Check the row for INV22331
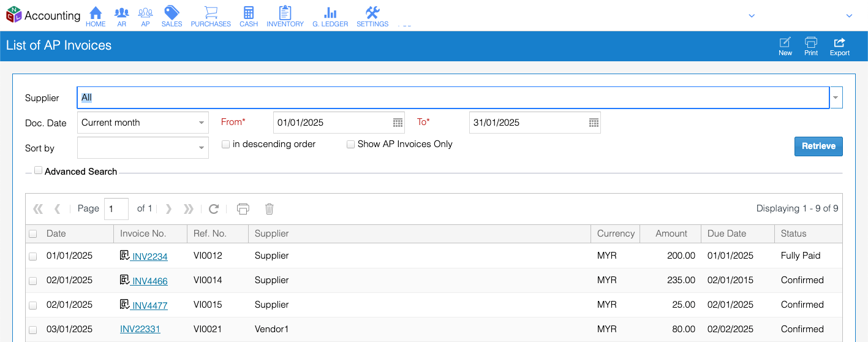The image size is (868, 342). (x=33, y=330)
